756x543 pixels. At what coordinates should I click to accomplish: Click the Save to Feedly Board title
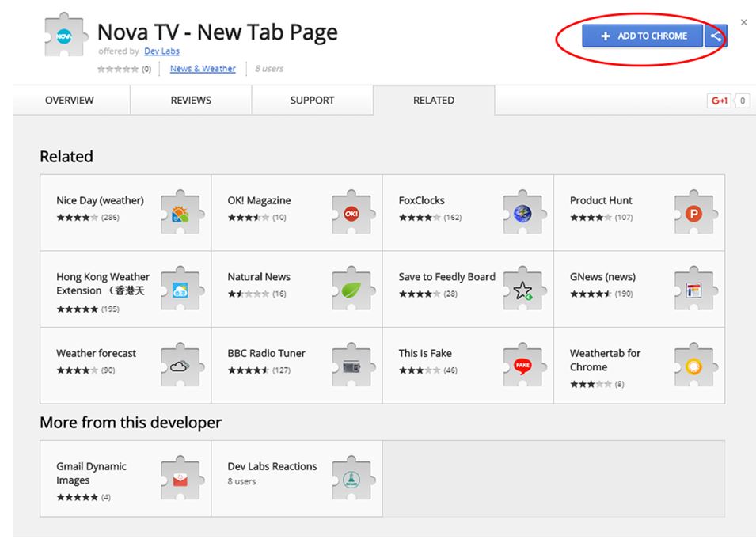(x=447, y=277)
